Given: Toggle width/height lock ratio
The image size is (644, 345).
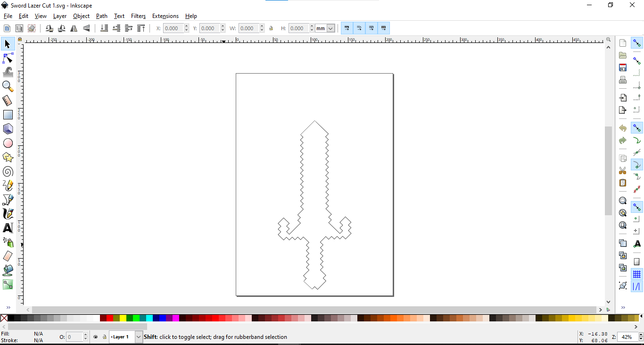Looking at the screenshot, I should 271,28.
